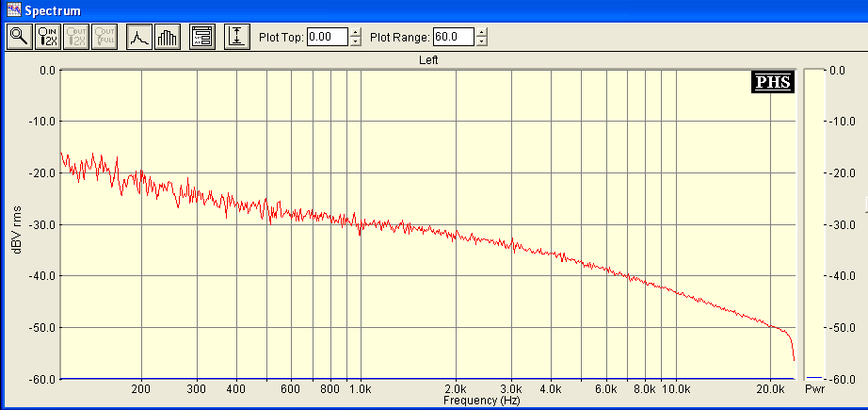Screen dimensions: 868x410
Task: Open the spectrum settings dialog icon
Action: point(202,37)
